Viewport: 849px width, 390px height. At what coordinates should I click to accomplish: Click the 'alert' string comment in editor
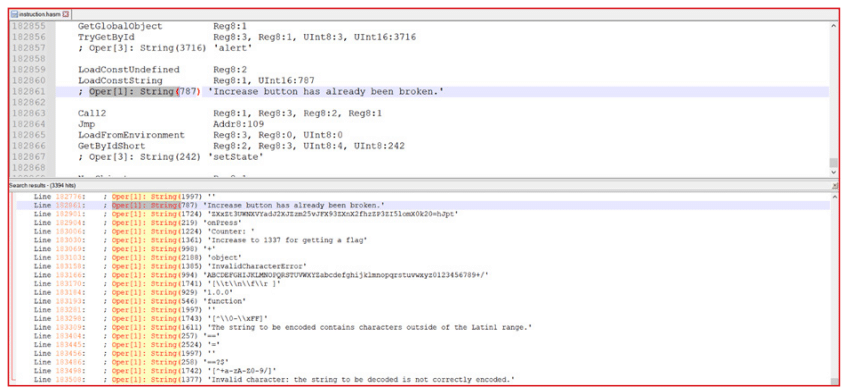click(165, 48)
